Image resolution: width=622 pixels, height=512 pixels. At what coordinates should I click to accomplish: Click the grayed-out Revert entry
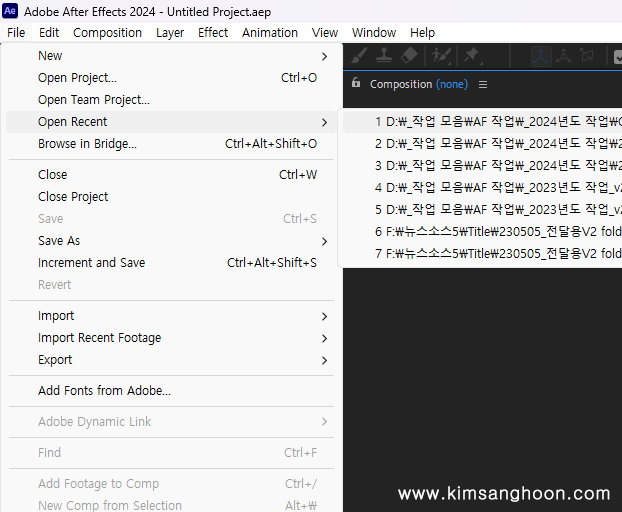click(171, 285)
